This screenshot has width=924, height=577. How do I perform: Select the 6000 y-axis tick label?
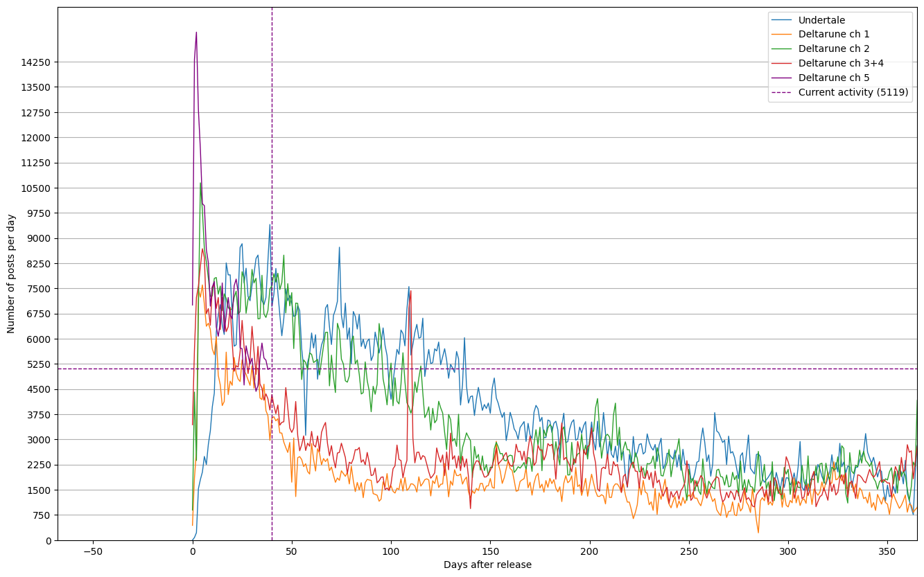point(41,339)
